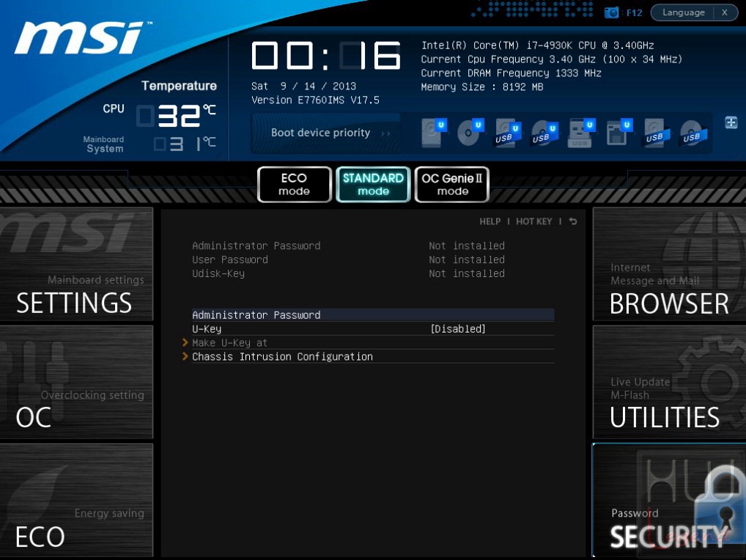Click the back arrow icon beside HOT KEY

tap(573, 221)
